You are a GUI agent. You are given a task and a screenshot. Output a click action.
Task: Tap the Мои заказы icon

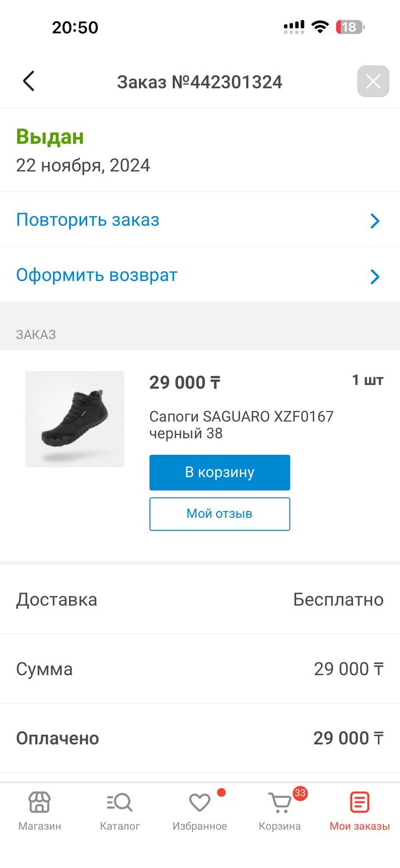pyautogui.click(x=359, y=802)
